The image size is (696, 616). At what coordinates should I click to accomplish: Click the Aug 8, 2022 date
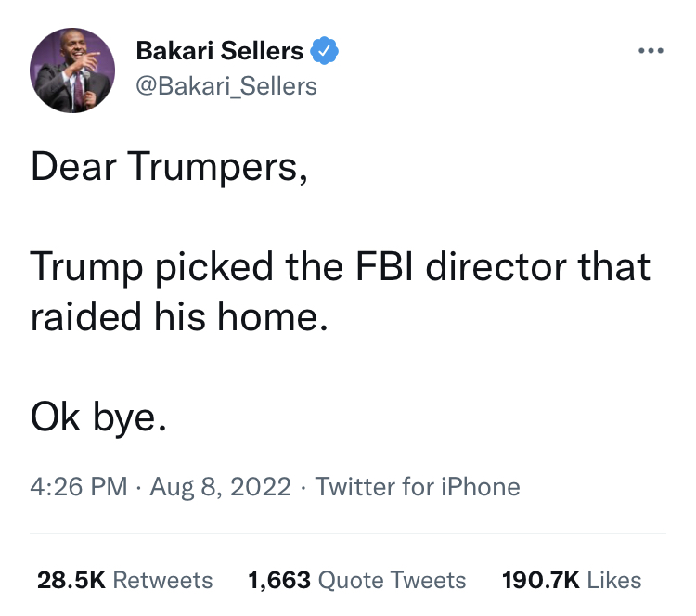[x=221, y=486]
